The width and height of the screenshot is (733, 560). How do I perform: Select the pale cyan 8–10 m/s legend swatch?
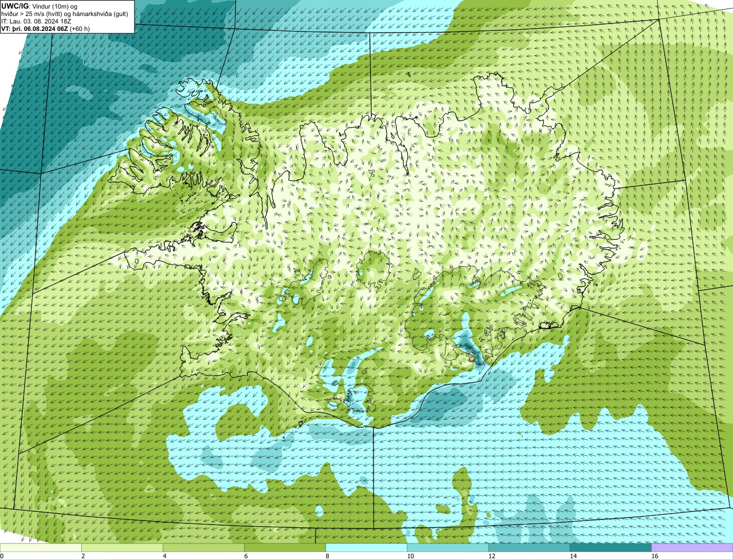click(x=367, y=547)
